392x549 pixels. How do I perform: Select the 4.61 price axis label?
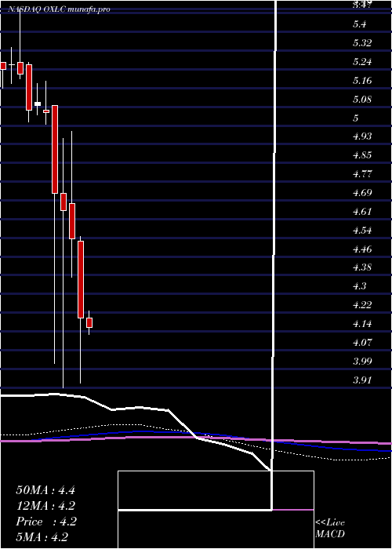pyautogui.click(x=362, y=212)
